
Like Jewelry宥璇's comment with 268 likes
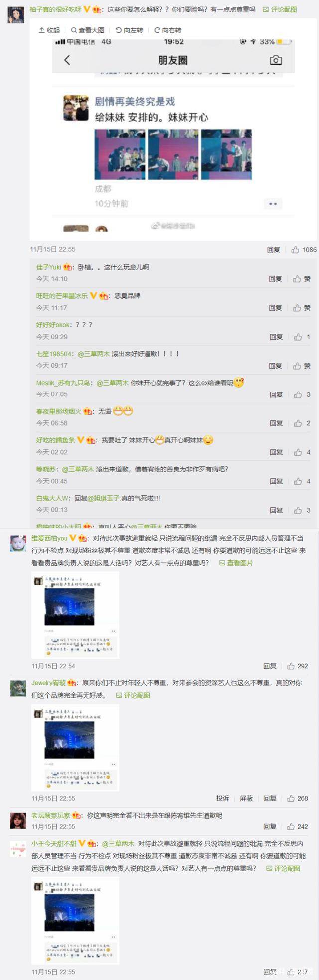298,799
